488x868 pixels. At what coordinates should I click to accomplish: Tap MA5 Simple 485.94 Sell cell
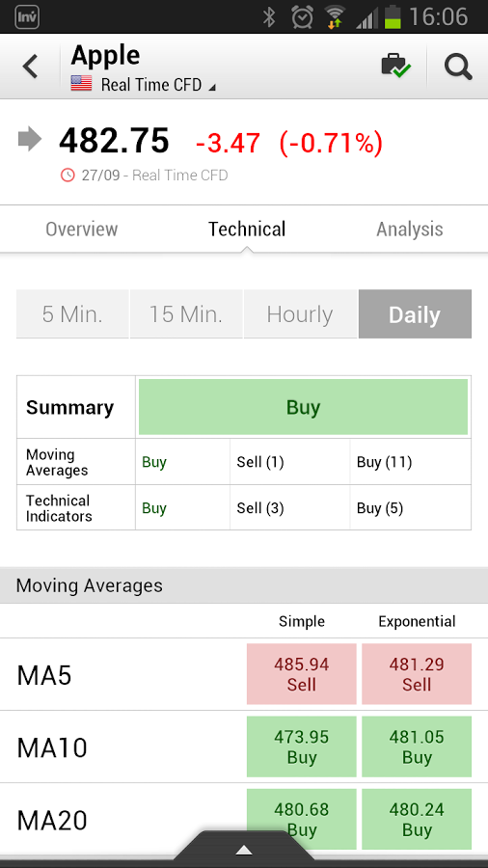point(302,674)
